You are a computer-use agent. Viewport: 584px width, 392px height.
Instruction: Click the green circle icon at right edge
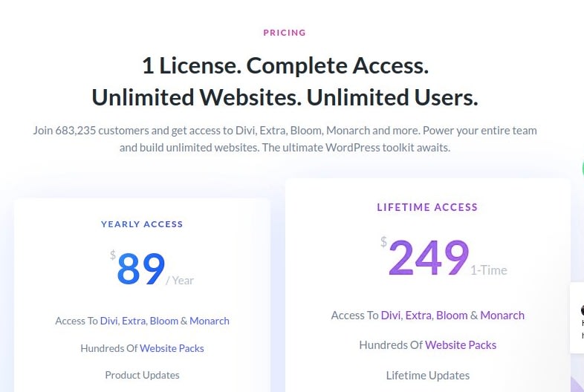point(582,169)
